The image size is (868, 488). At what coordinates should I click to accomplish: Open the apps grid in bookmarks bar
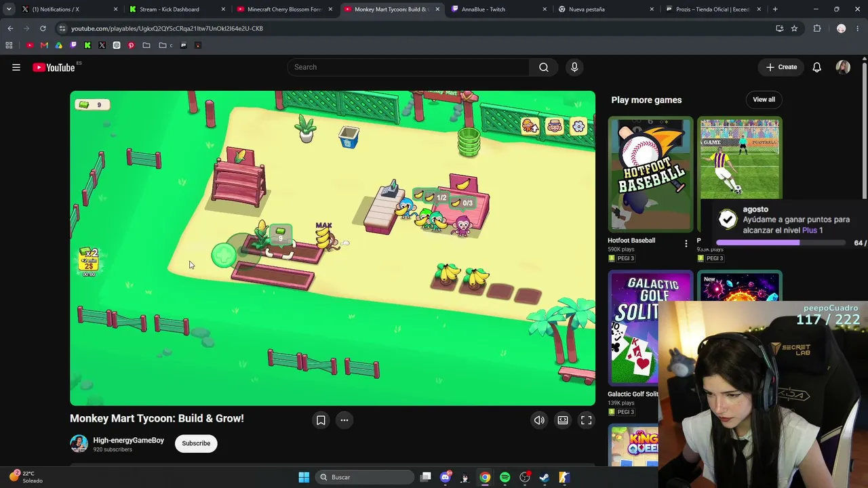[x=9, y=45]
